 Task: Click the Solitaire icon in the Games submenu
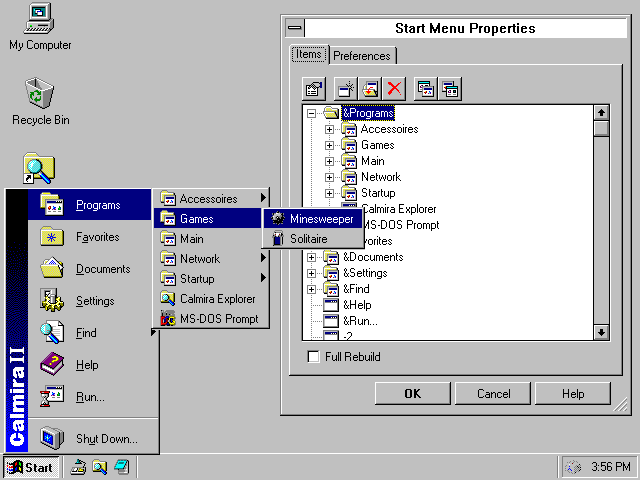pos(278,239)
